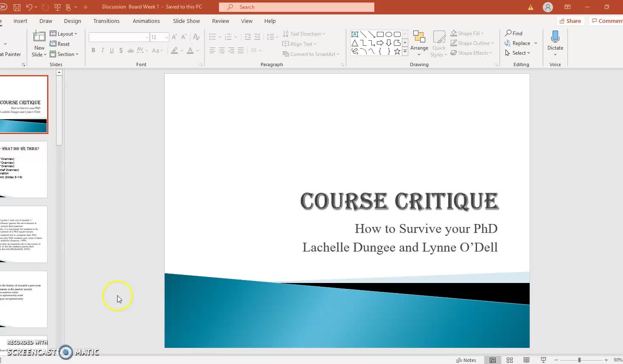Start Slide Show from status bar
Viewport: 623px width, 364px height.
tap(543, 360)
